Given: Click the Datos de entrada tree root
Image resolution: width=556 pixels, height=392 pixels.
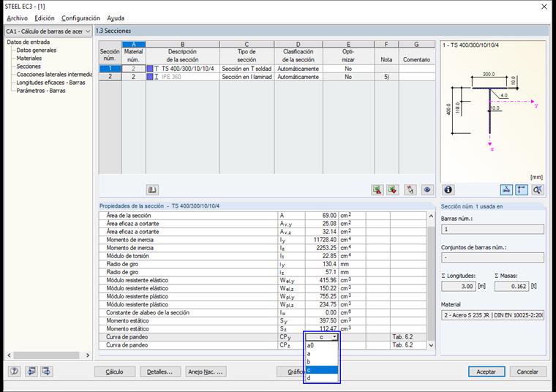Looking at the screenshot, I should [29, 42].
